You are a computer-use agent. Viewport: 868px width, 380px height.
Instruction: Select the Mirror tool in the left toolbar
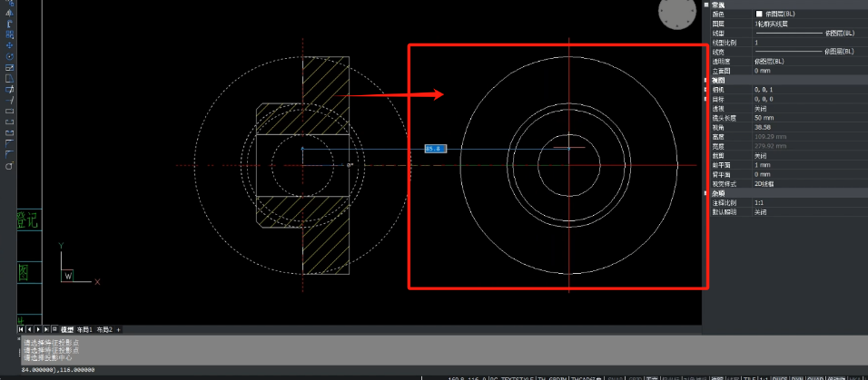[9, 13]
